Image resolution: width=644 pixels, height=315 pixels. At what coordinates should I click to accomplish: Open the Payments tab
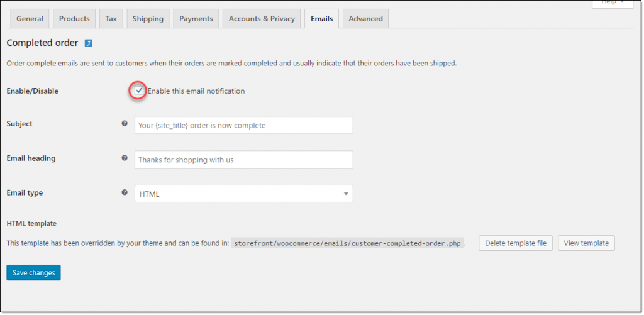tap(196, 19)
